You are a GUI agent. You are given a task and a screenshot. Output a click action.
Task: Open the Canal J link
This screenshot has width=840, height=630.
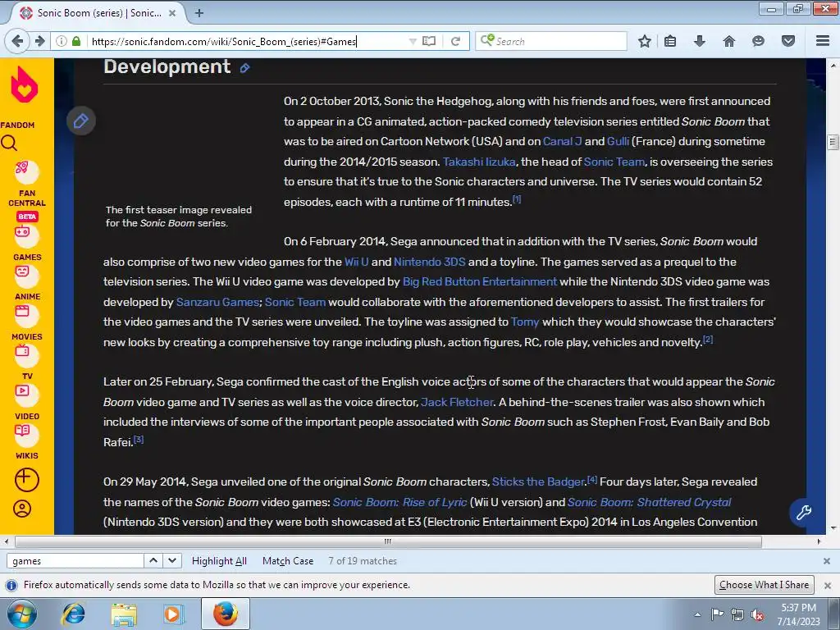(x=562, y=141)
